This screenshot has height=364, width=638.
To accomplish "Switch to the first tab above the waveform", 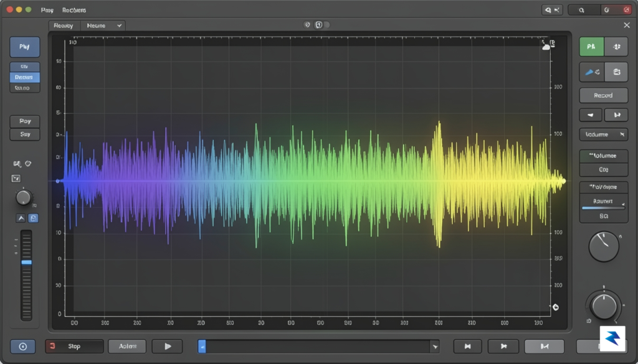I will click(x=64, y=26).
